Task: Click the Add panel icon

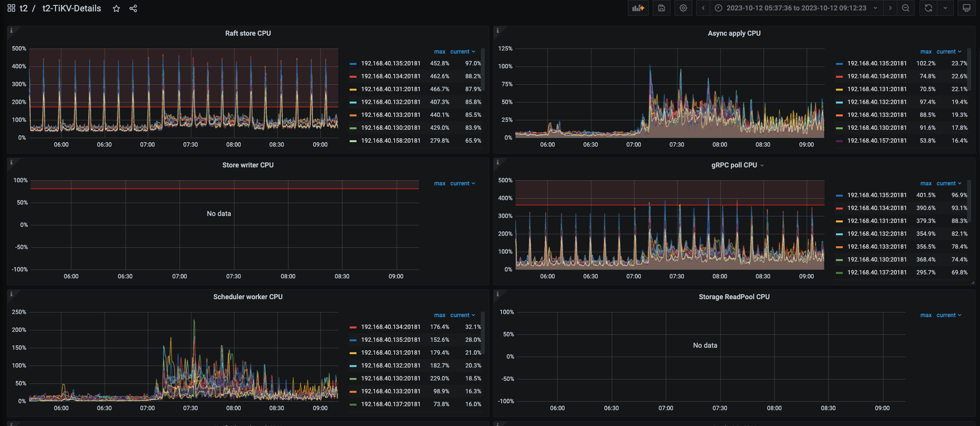Action: [x=638, y=8]
